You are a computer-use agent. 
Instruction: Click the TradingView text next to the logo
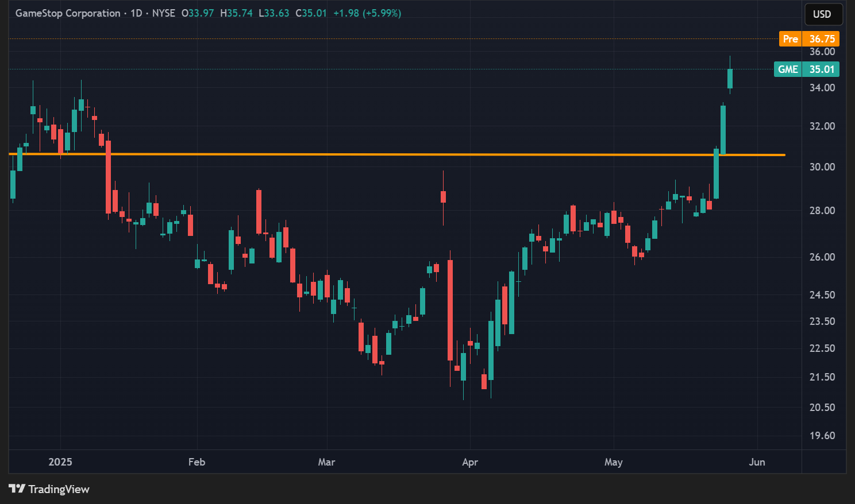(x=60, y=489)
